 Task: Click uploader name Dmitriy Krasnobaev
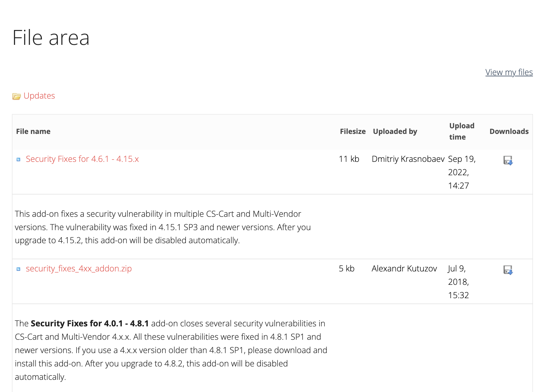408,159
